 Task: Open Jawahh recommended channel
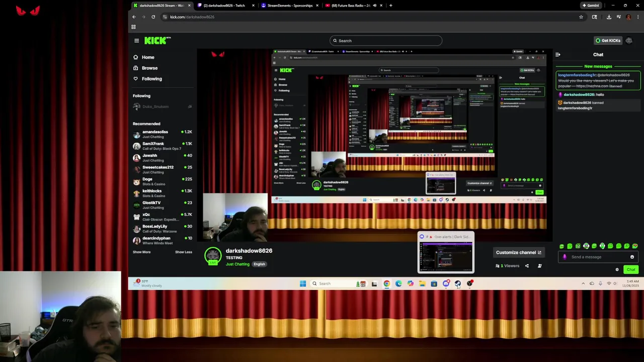[x=163, y=158]
